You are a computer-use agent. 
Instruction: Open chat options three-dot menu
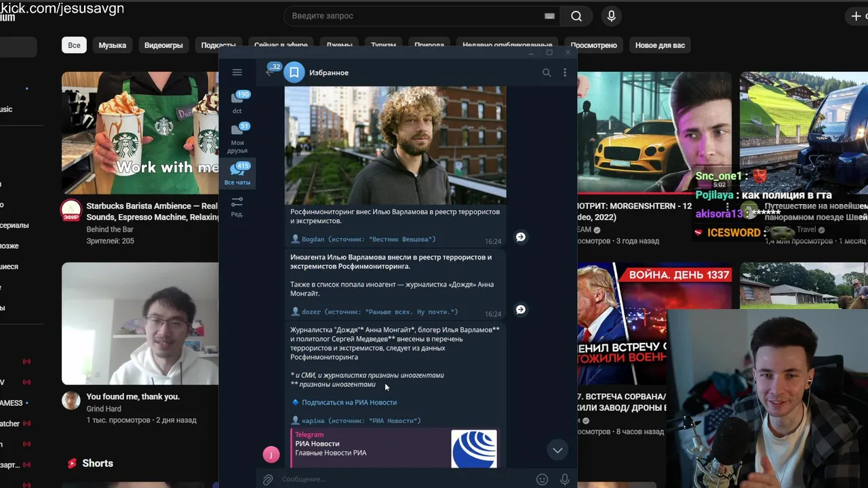point(565,73)
